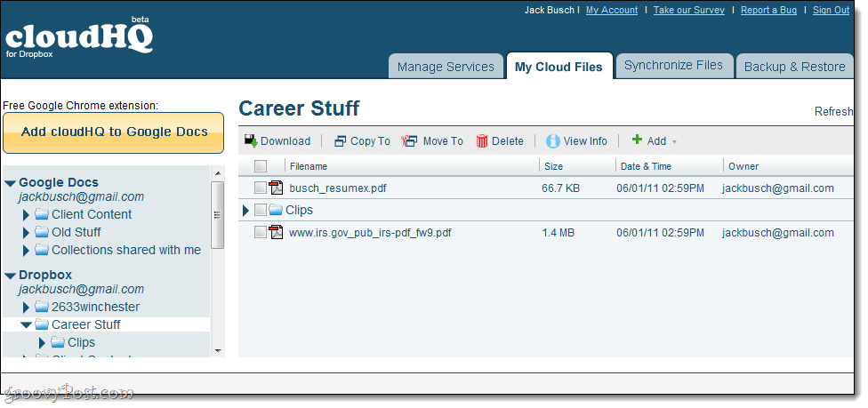The width and height of the screenshot is (868, 408).
Task: Click the sidebar scrollbar up arrow
Action: [x=218, y=172]
